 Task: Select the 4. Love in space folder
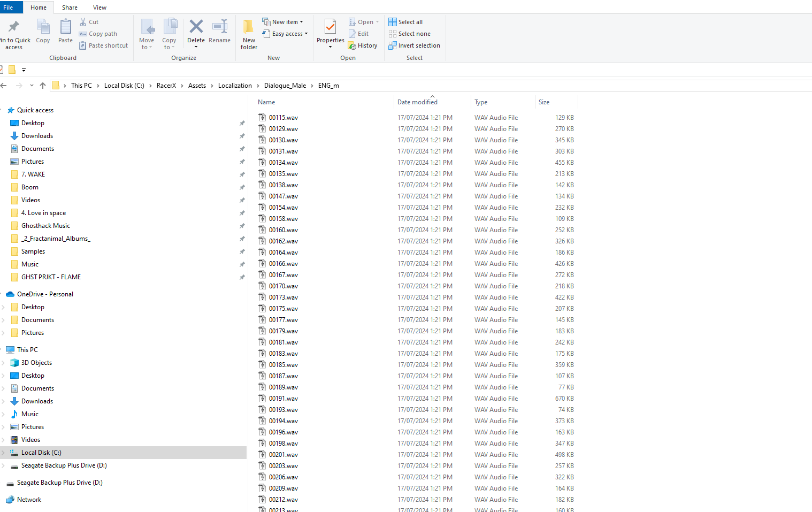pyautogui.click(x=43, y=213)
